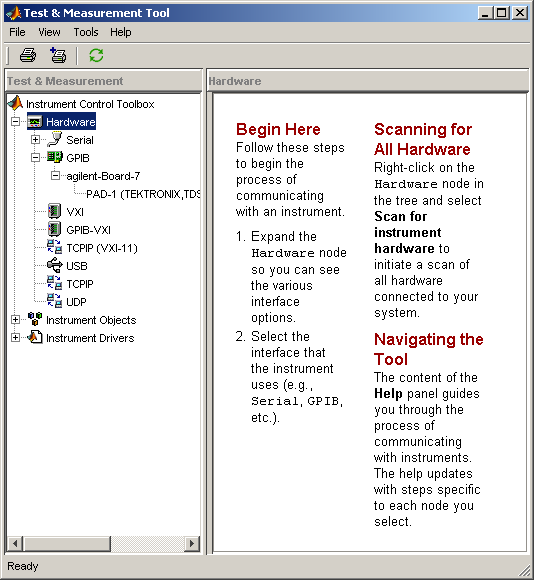This screenshot has height=580, width=534.
Task: Expand the Instrument Drivers node
Action: click(x=15, y=337)
